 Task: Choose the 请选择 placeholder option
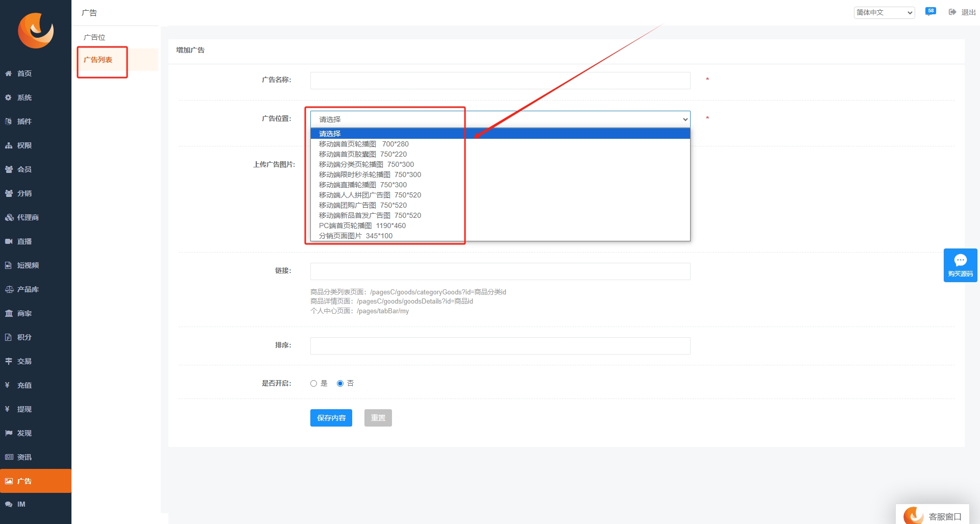pyautogui.click(x=500, y=134)
